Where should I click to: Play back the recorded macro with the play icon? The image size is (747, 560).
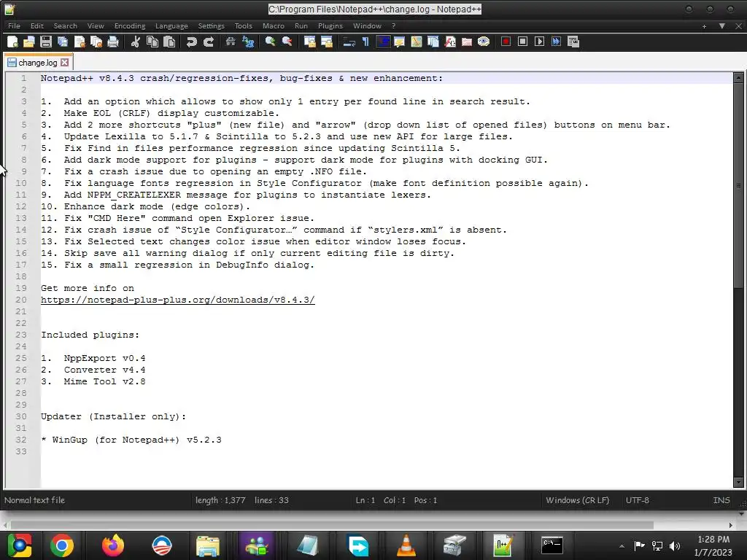click(539, 42)
